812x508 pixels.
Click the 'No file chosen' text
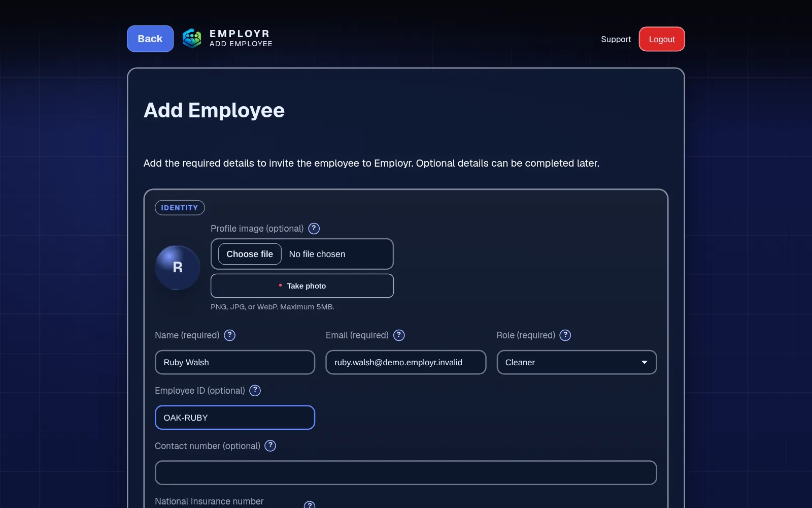pos(317,254)
